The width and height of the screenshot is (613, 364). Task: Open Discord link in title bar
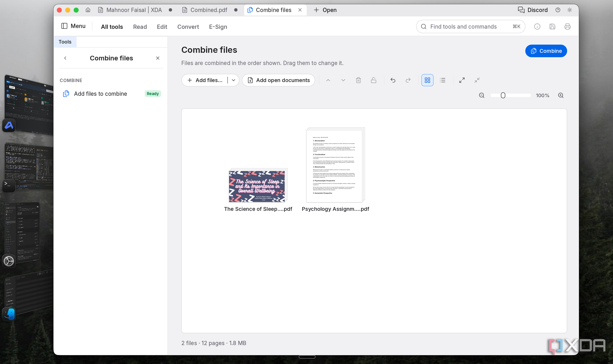click(x=533, y=10)
